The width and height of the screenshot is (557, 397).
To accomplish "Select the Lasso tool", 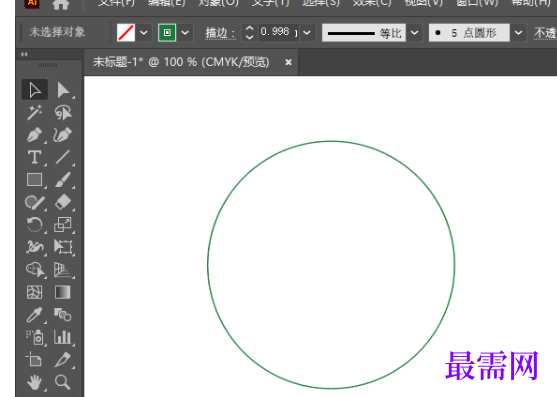I will coord(63,113).
